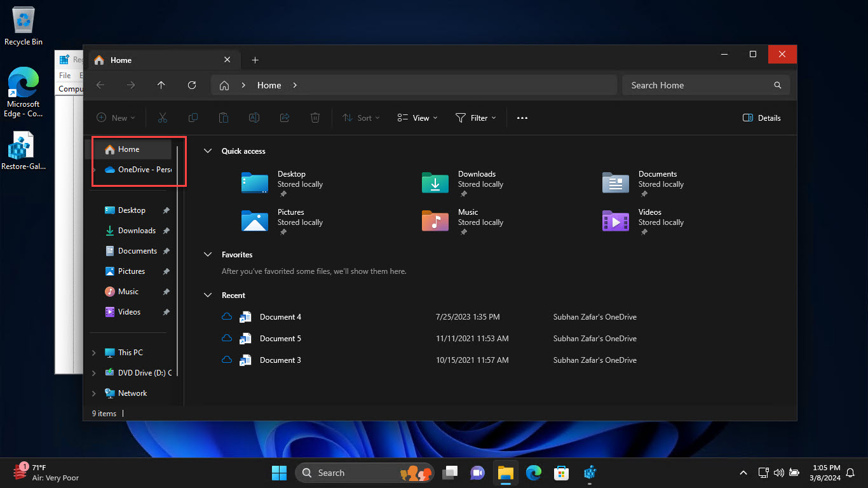Click the Share icon in toolbar
868x488 pixels.
(285, 118)
